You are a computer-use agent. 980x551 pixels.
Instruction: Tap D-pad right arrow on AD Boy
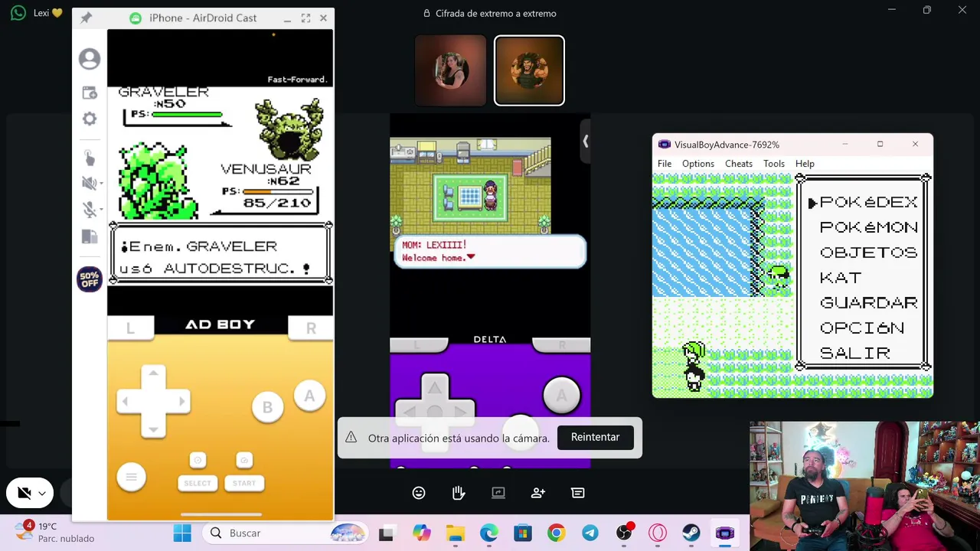pos(181,401)
